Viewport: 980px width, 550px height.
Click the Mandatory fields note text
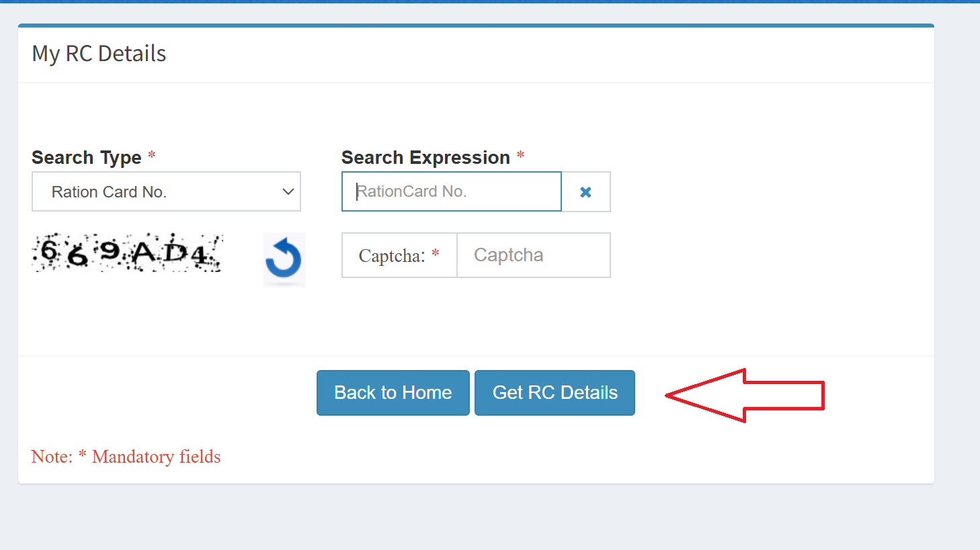156,457
